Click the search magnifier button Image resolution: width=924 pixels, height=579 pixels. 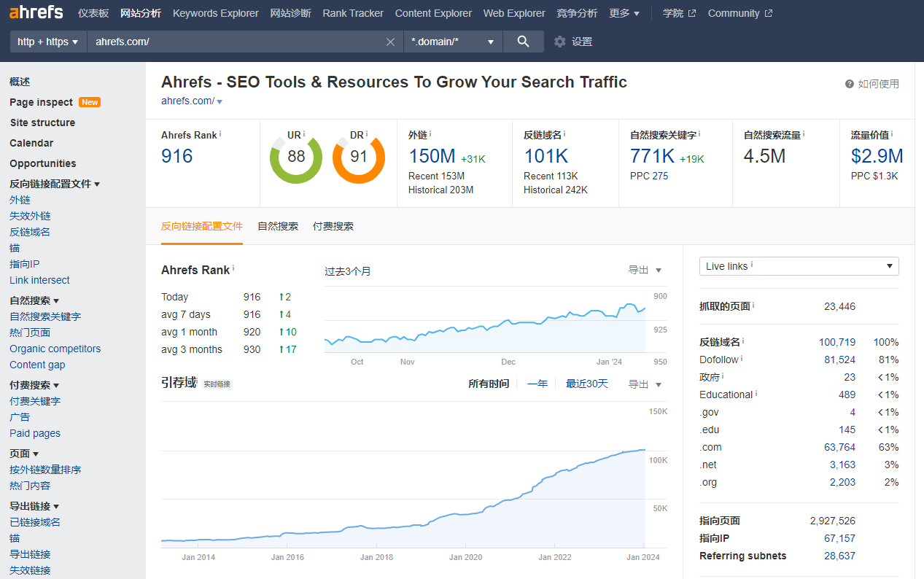point(523,42)
